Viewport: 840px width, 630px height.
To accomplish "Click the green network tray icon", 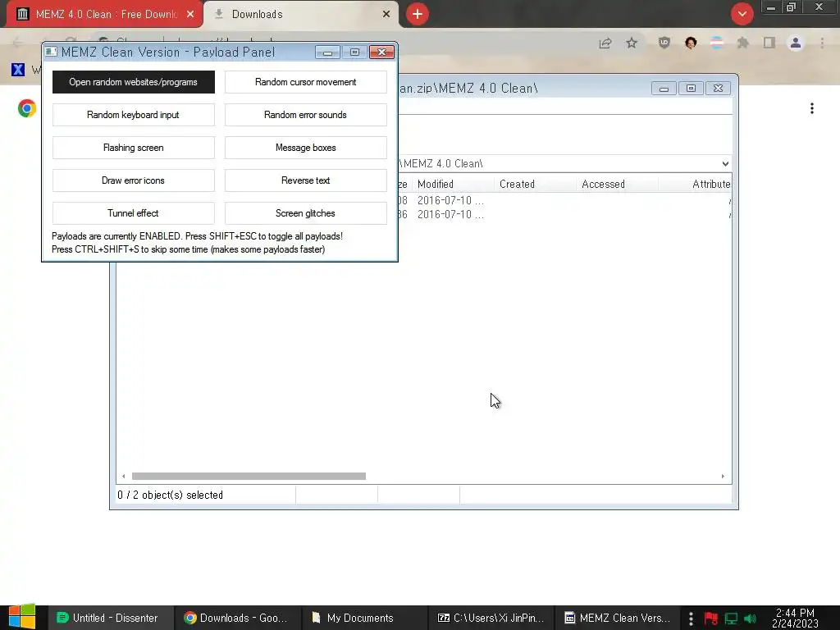I will 731,619.
